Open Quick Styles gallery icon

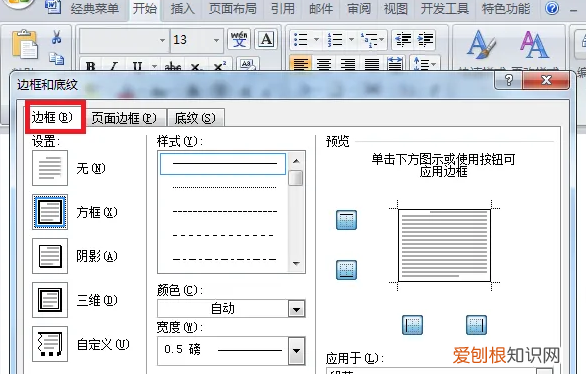coord(481,45)
